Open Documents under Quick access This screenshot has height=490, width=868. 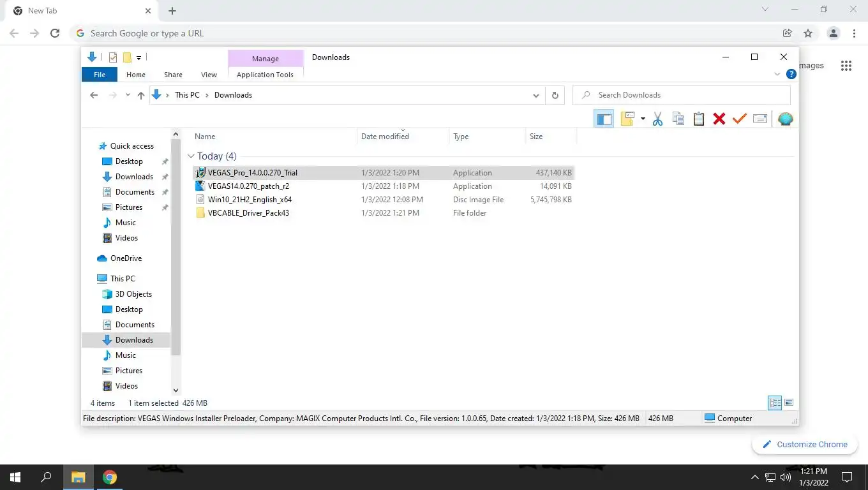coord(135,192)
